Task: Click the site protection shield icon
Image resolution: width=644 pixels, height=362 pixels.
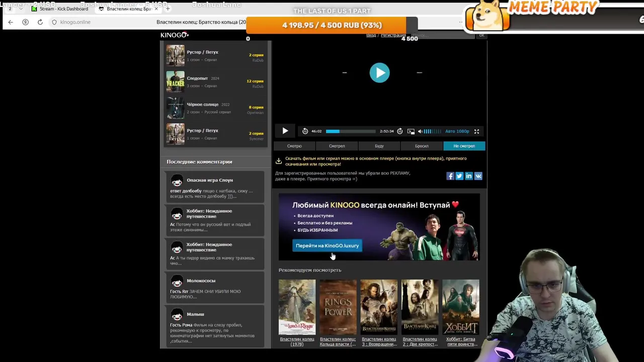Action: tap(54, 22)
